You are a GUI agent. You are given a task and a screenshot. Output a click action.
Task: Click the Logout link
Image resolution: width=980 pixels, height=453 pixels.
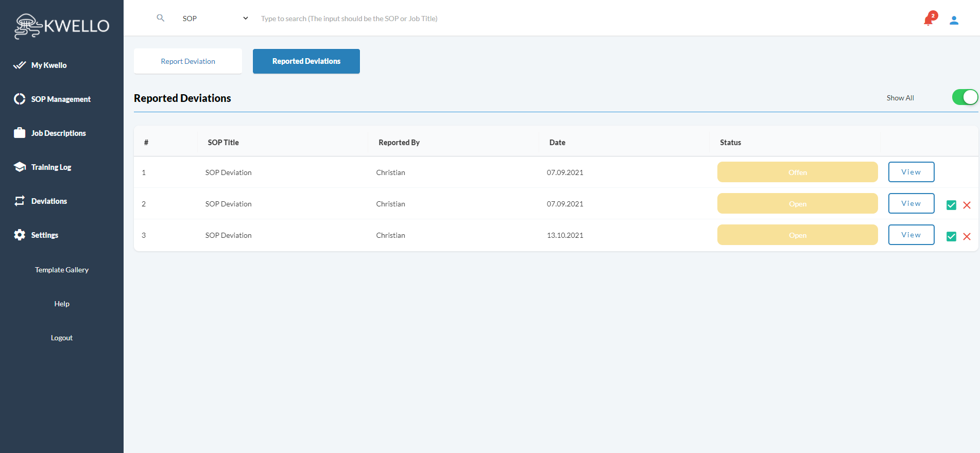[x=62, y=338]
